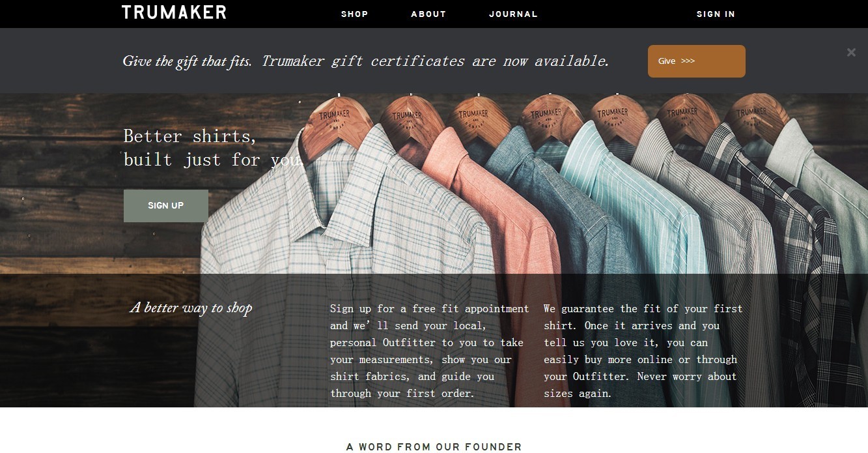The height and width of the screenshot is (453, 868).
Task: Click the free fit appointment paragraph
Action: click(x=430, y=351)
